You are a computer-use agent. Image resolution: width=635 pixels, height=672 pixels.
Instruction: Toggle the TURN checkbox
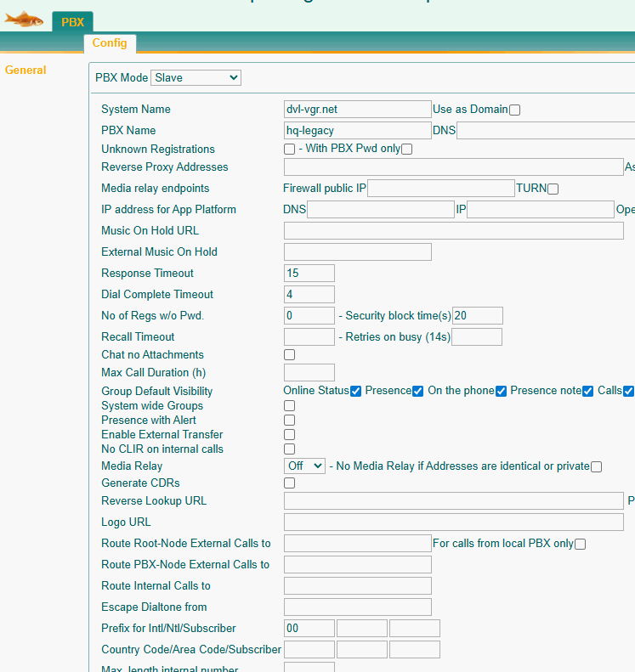[x=553, y=189]
